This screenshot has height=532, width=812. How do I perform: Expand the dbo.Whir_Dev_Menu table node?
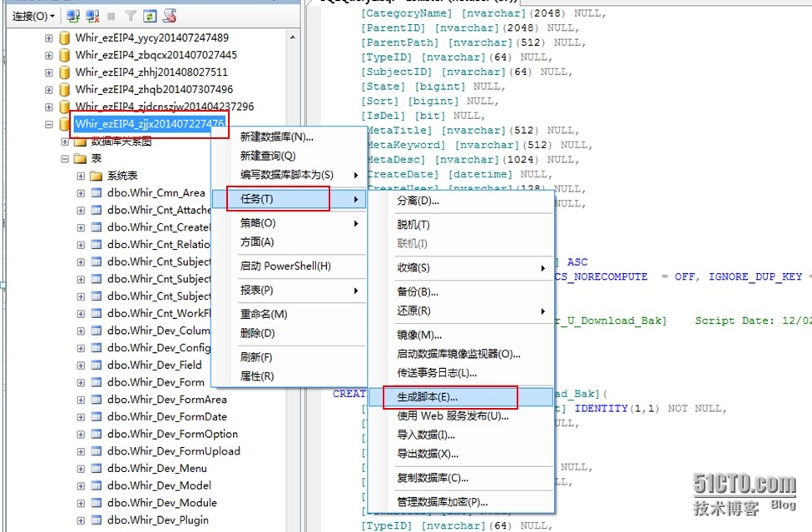[81, 469]
